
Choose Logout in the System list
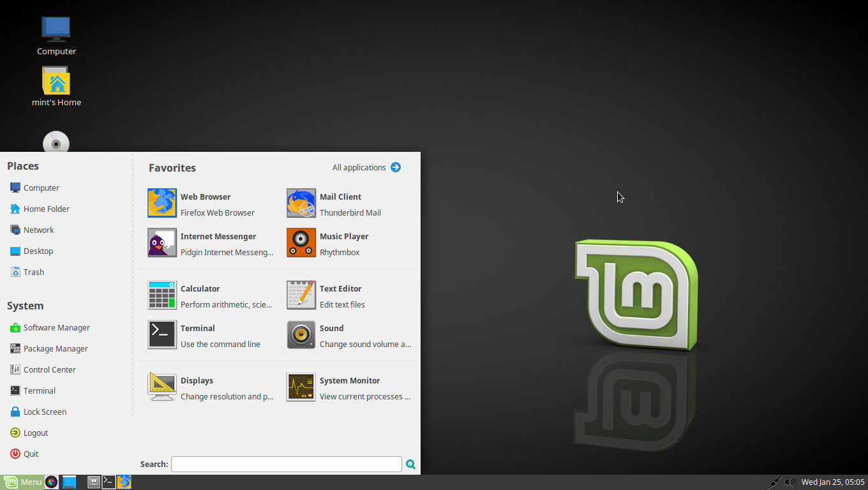click(x=29, y=433)
